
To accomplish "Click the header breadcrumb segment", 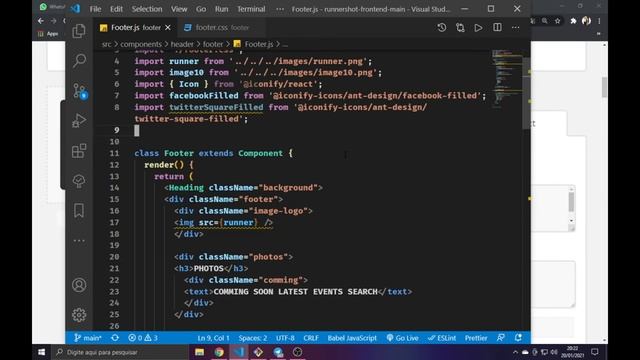I will [x=182, y=44].
